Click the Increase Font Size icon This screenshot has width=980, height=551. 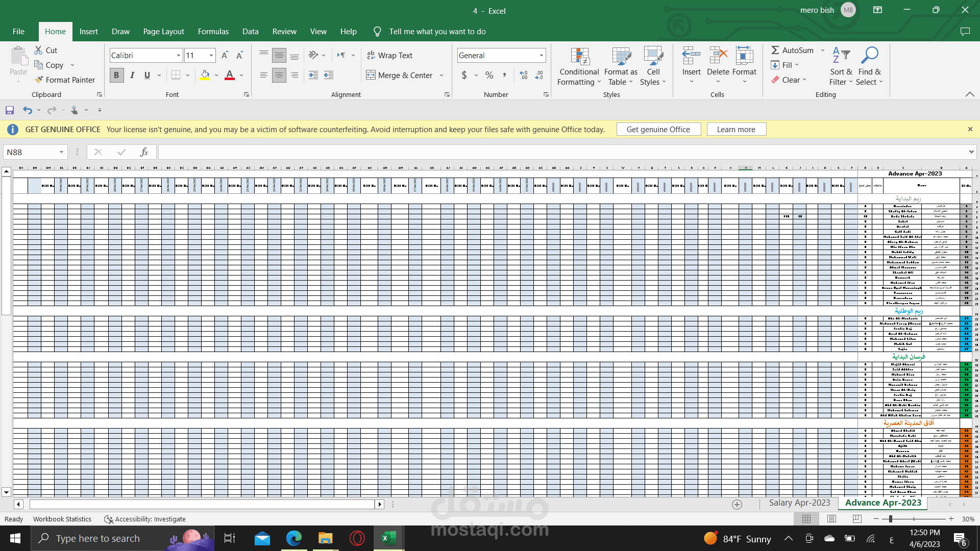point(225,55)
